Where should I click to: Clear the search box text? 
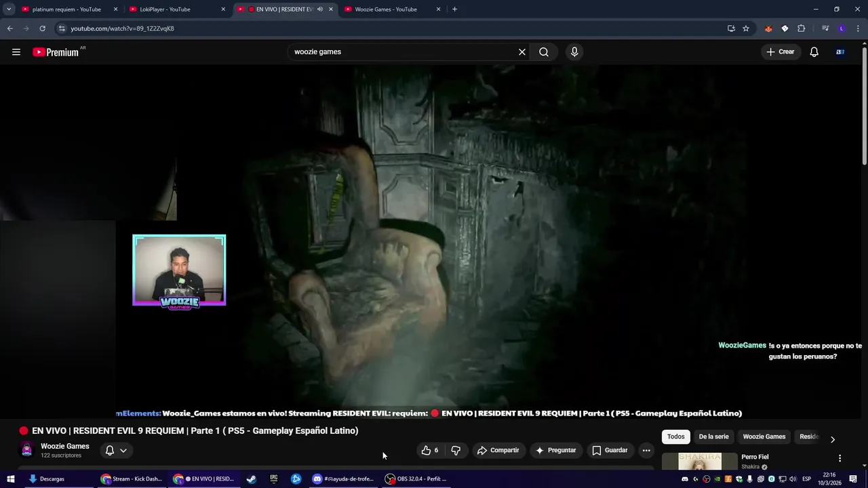coord(522,52)
